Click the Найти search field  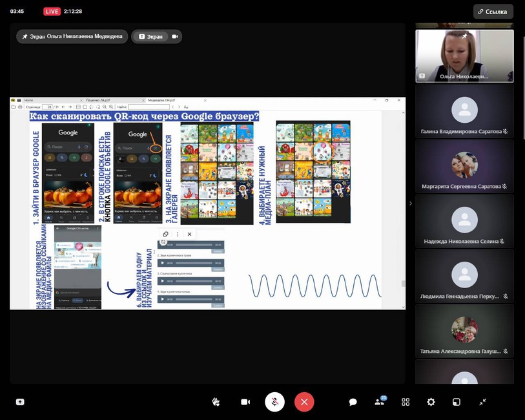click(149, 107)
